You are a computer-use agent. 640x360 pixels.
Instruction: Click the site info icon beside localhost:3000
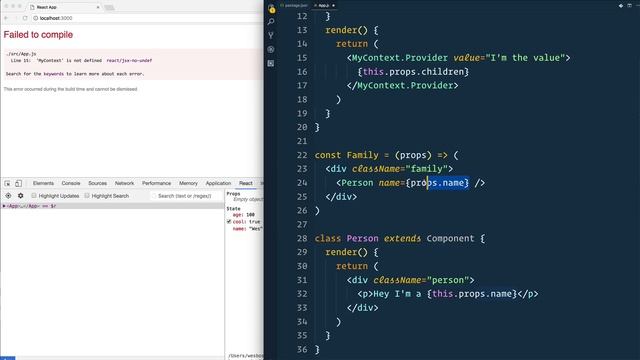pyautogui.click(x=36, y=18)
